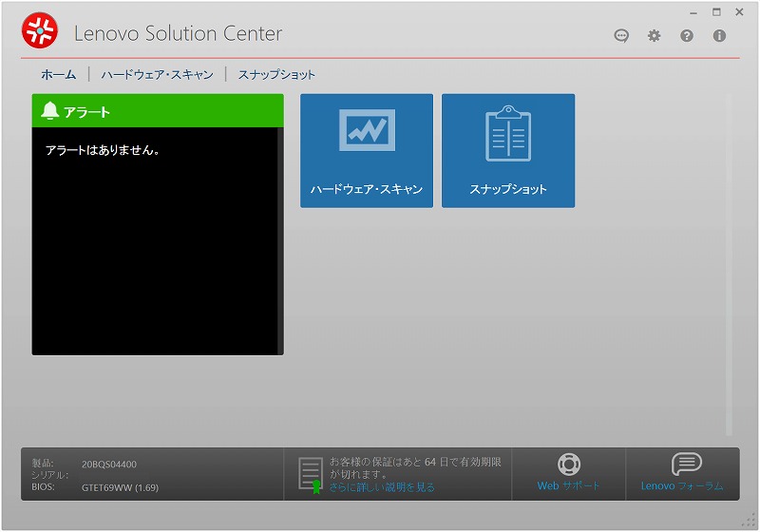Click the warranty certificate icon

311,475
